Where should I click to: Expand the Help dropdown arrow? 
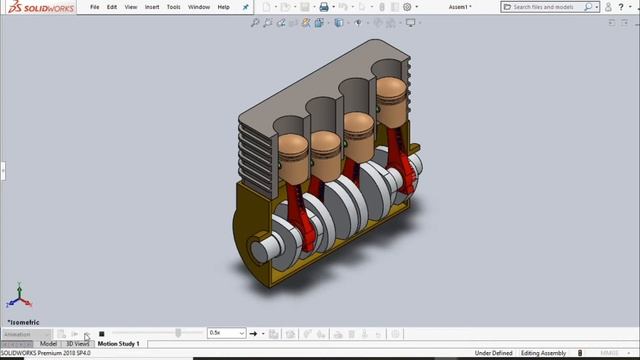630,7
